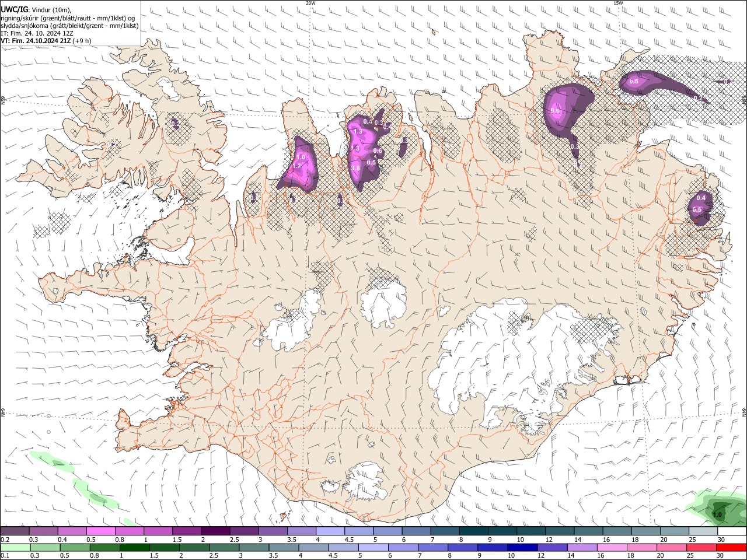Image resolution: width=747 pixels, height=560 pixels.
Task: Click the dark mauve 0.2 swatch in the upper scale
Action: coord(15,531)
